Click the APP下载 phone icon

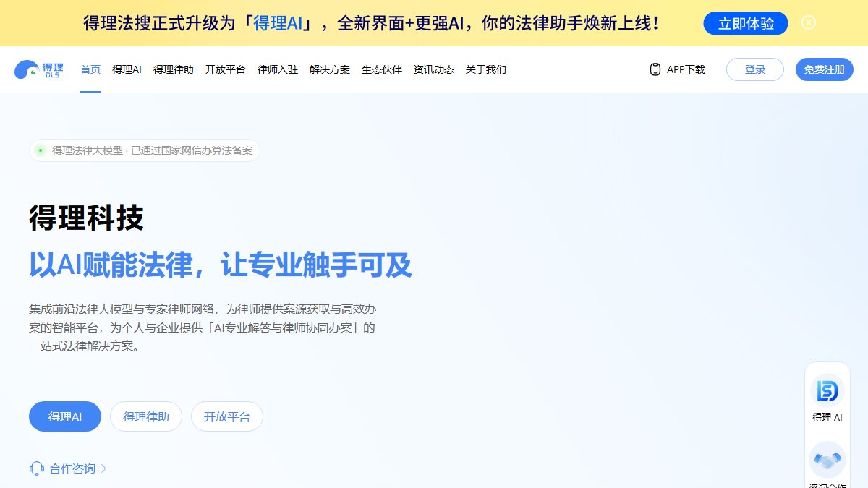coord(655,69)
